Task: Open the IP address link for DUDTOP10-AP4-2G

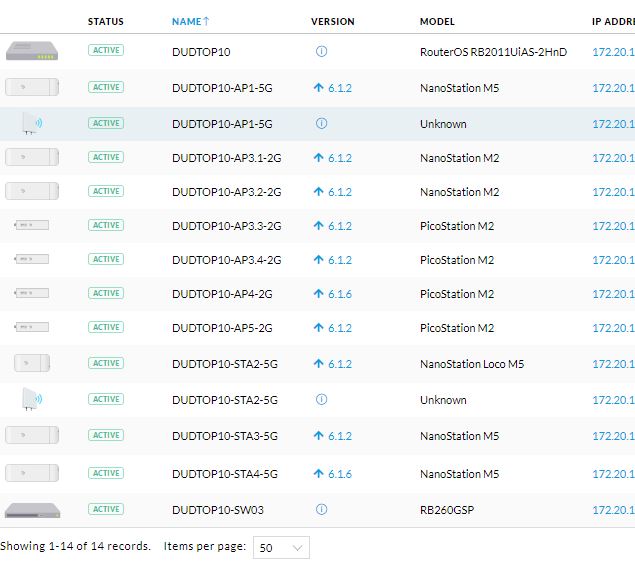Action: (613, 294)
